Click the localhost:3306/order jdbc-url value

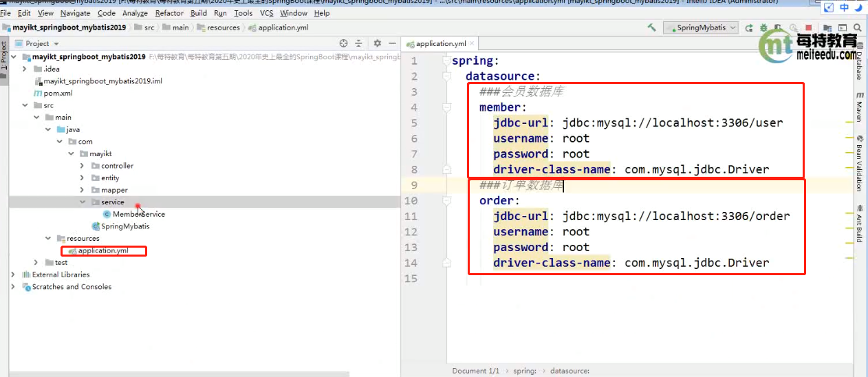click(676, 216)
